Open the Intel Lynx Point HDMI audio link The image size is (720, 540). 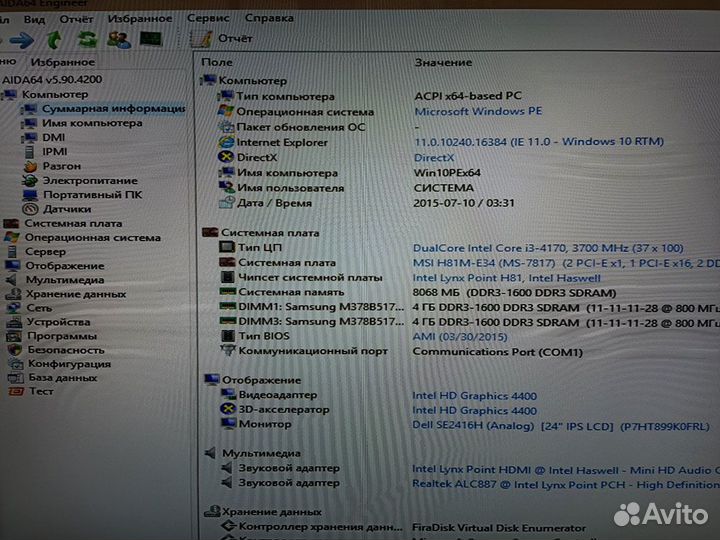pos(566,470)
